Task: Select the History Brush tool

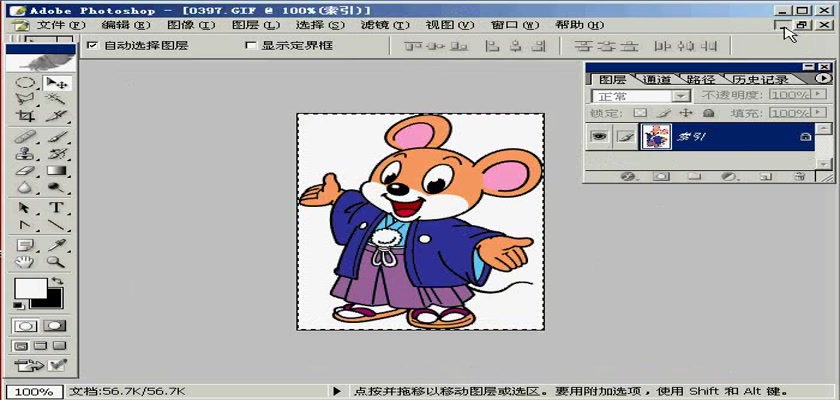Action: pyautogui.click(x=56, y=154)
